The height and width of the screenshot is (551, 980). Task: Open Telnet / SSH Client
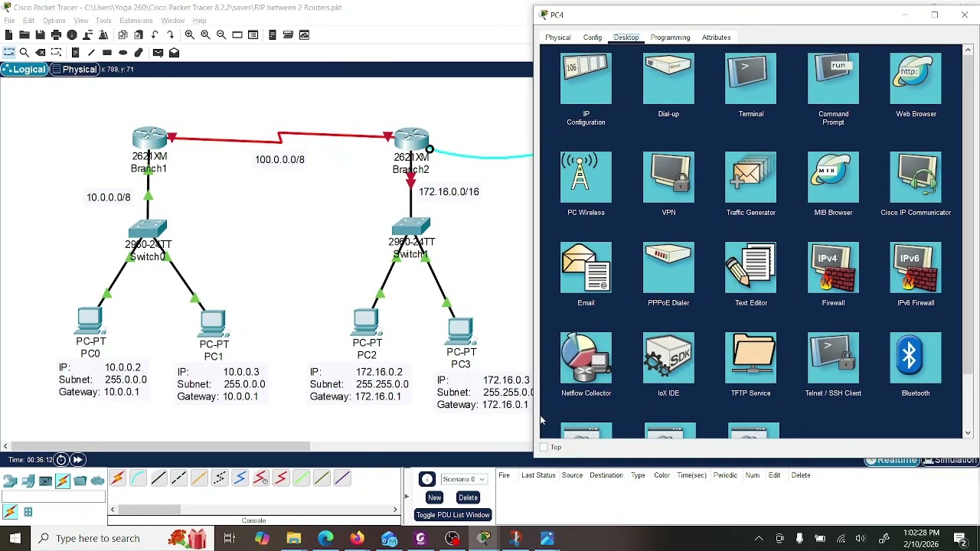pyautogui.click(x=833, y=357)
